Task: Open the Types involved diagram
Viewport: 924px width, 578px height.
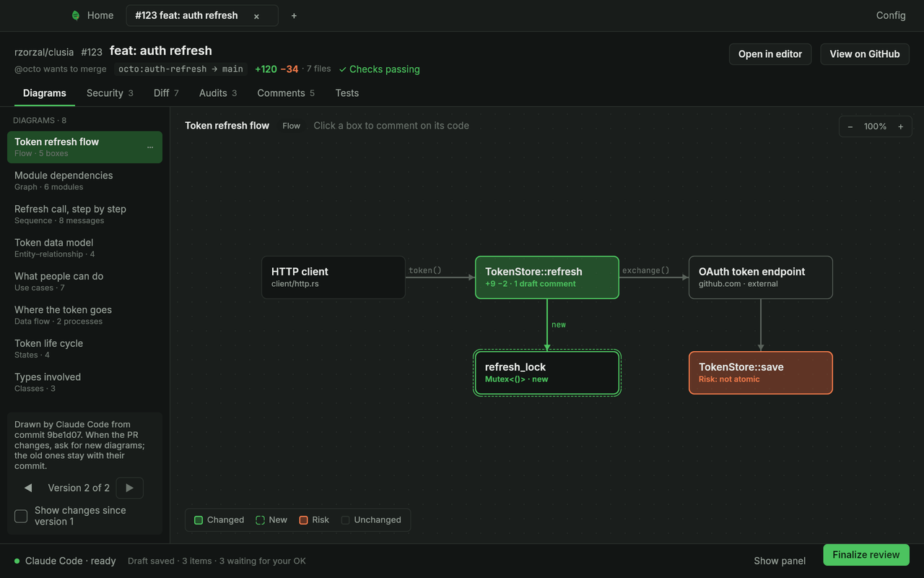Action: coord(84,382)
